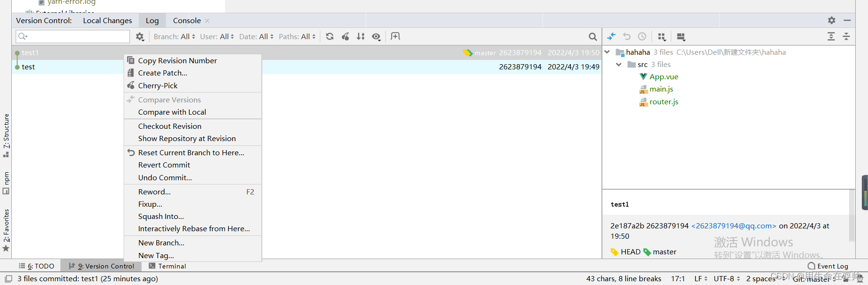
Task: Click the log search magnifier icon
Action: click(x=22, y=36)
